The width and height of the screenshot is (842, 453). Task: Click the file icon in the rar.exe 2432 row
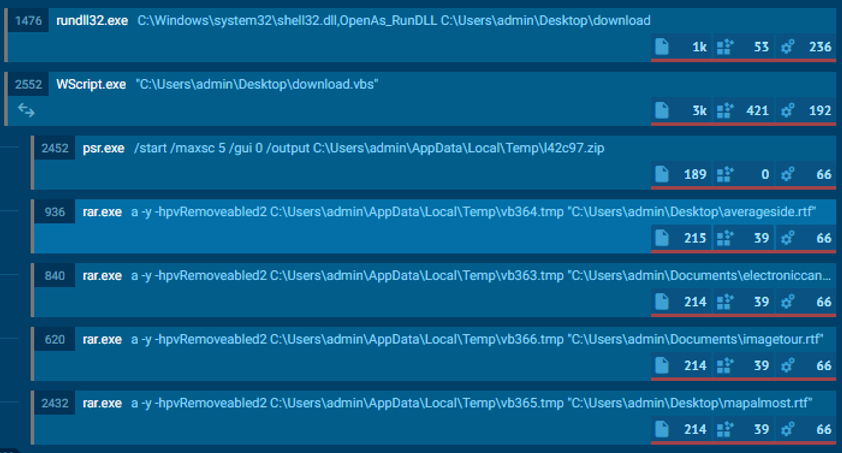[662, 429]
